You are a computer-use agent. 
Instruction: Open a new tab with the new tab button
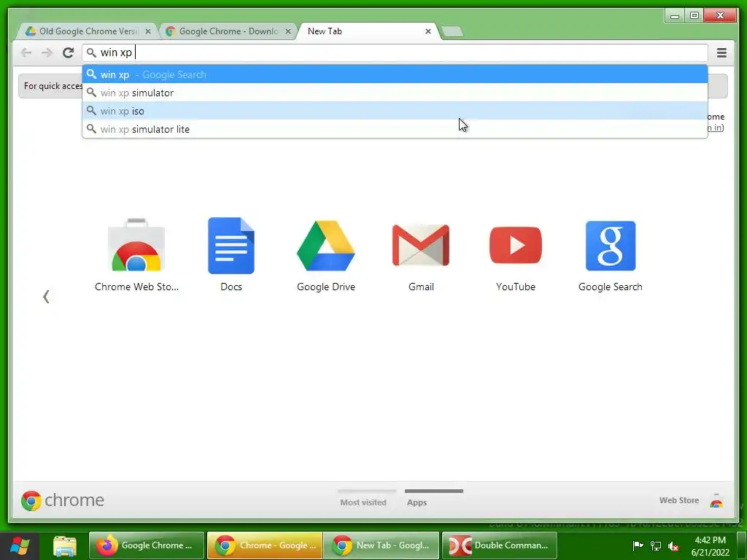tap(452, 31)
